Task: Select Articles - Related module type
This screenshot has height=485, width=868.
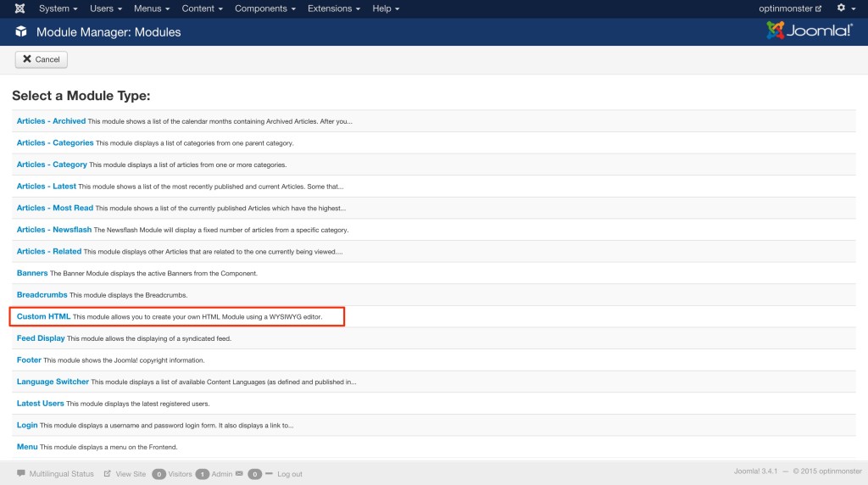Action: [x=48, y=251]
